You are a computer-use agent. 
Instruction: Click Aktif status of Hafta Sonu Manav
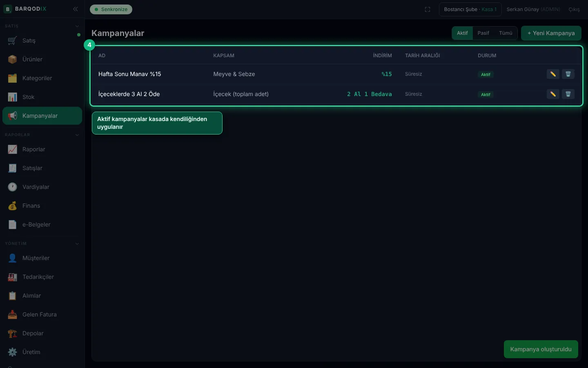486,74
